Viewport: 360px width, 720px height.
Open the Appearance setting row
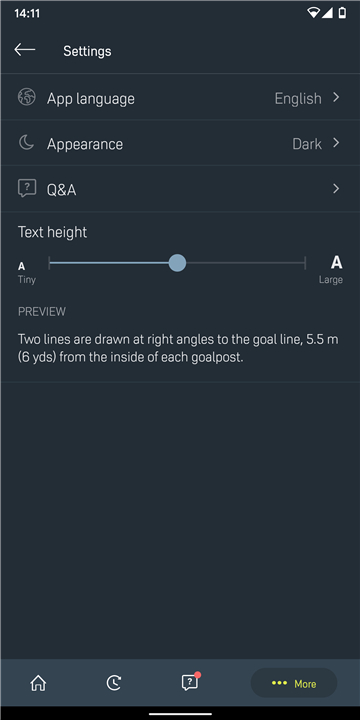point(180,143)
